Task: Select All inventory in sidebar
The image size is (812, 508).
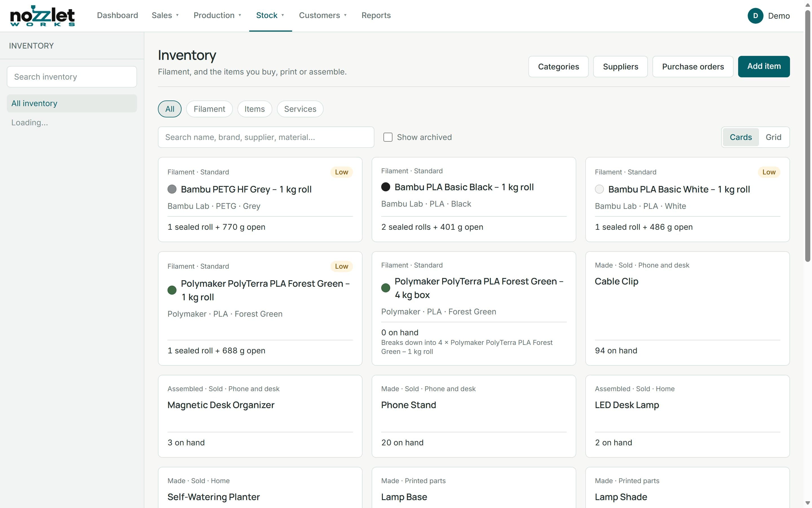Action: (x=72, y=103)
